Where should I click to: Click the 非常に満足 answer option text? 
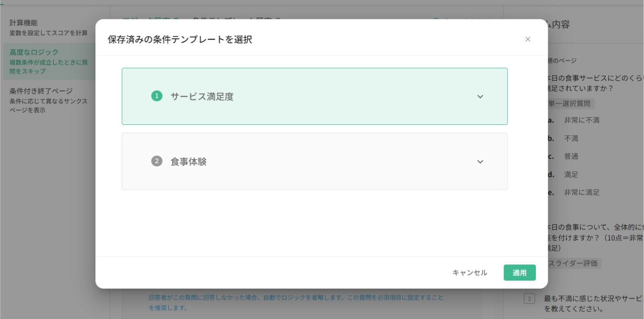582,192
